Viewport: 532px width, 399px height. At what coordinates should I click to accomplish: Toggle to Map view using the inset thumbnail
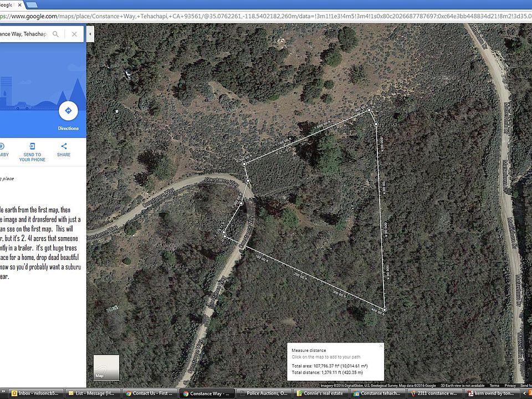(105, 367)
